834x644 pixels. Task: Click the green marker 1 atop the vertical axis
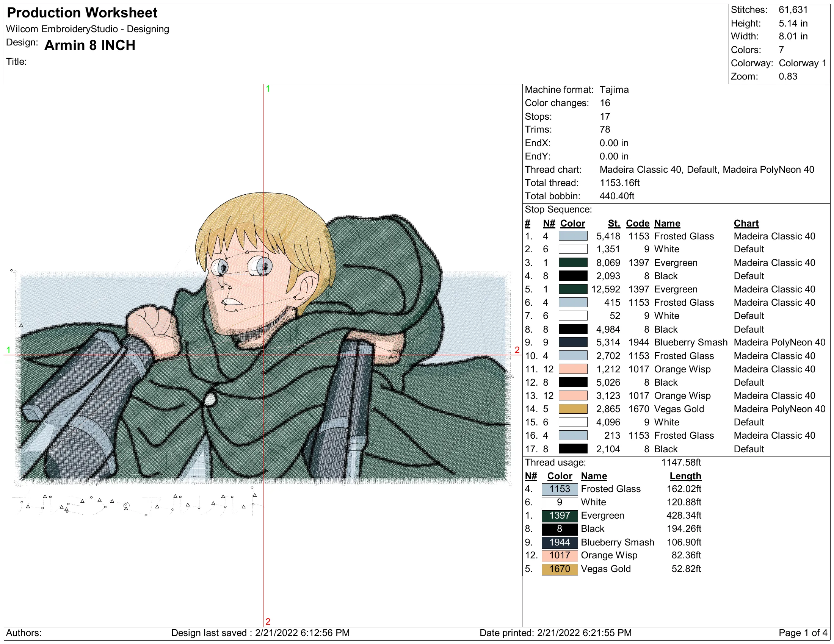pos(268,89)
